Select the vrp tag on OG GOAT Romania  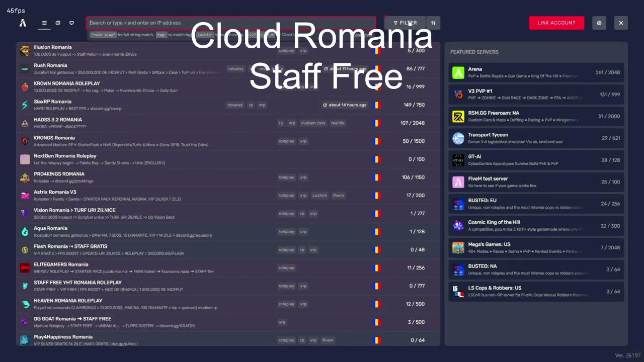click(282, 322)
